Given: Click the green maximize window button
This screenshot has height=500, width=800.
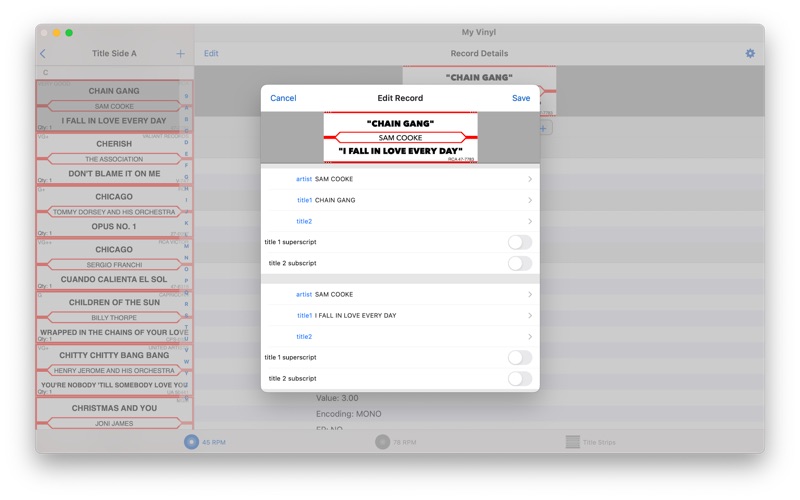Looking at the screenshot, I should (x=69, y=33).
